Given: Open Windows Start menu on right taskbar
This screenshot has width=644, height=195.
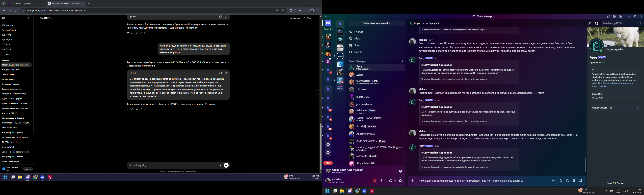Looking at the screenshot, I should [327, 191].
